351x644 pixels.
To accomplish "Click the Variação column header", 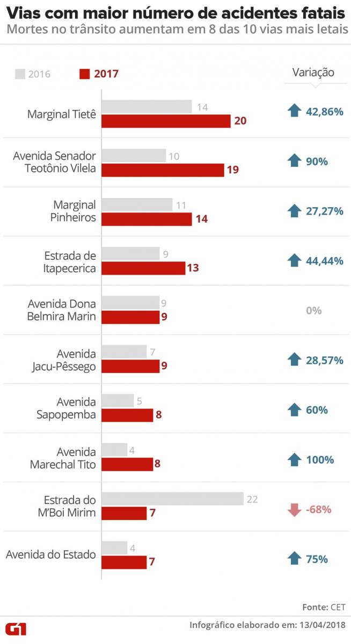I will pyautogui.click(x=313, y=73).
